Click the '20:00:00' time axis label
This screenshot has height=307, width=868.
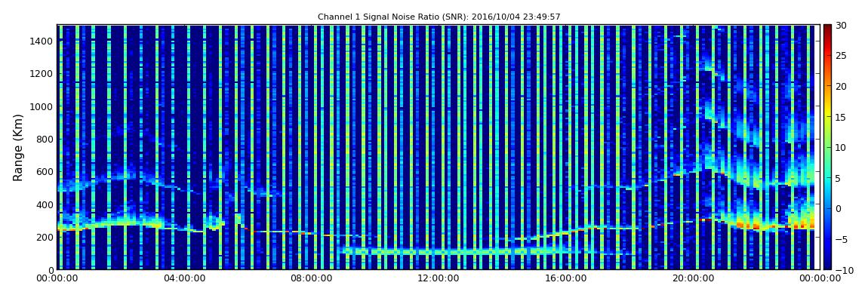(693, 279)
